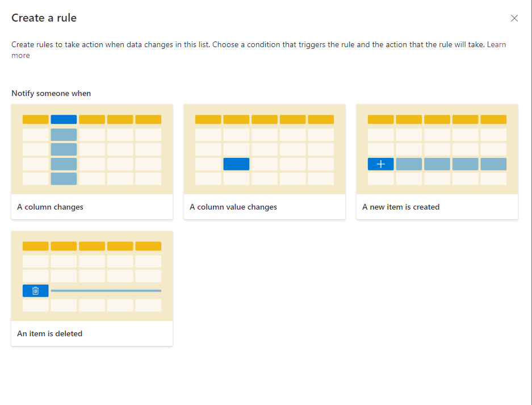Select the 'A column changes' card label
Screen dimensions: 532x405
tap(50, 207)
